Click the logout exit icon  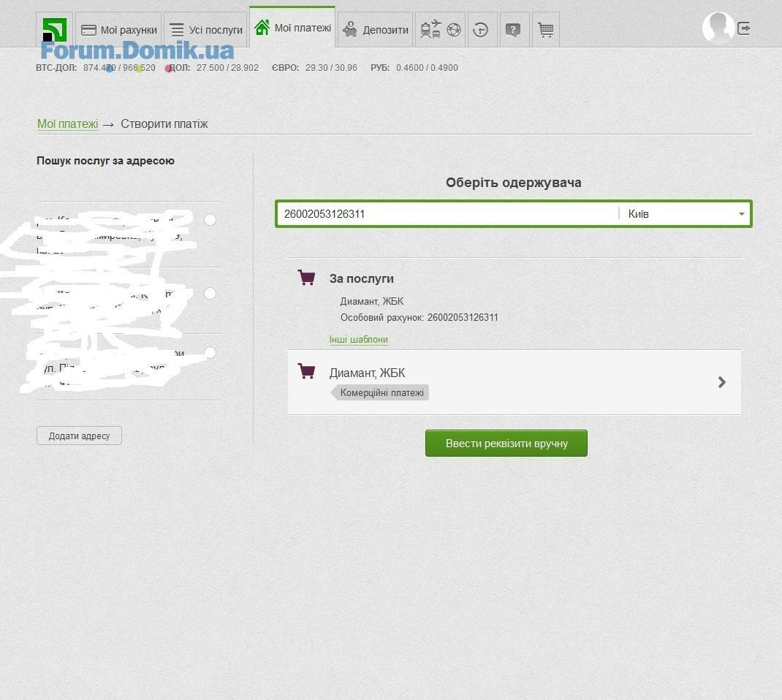(x=744, y=28)
